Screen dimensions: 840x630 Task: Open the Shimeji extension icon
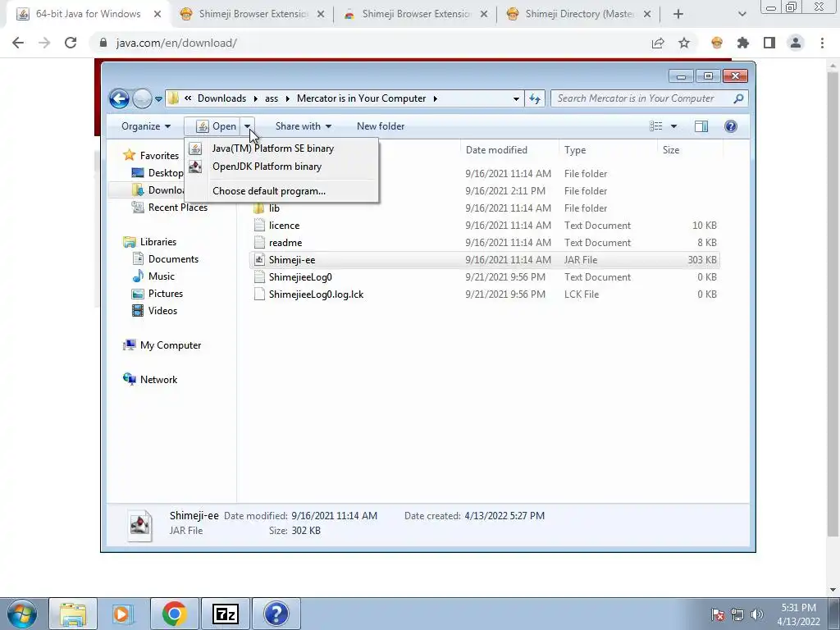717,43
